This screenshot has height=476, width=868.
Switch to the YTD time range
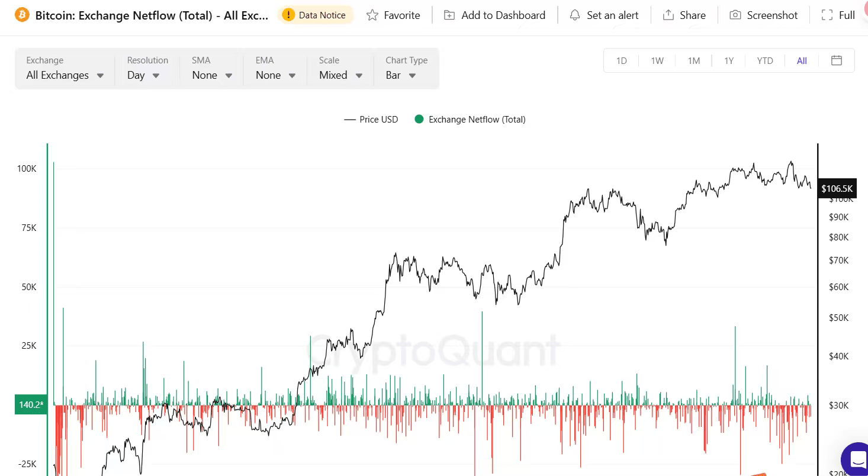pyautogui.click(x=764, y=60)
